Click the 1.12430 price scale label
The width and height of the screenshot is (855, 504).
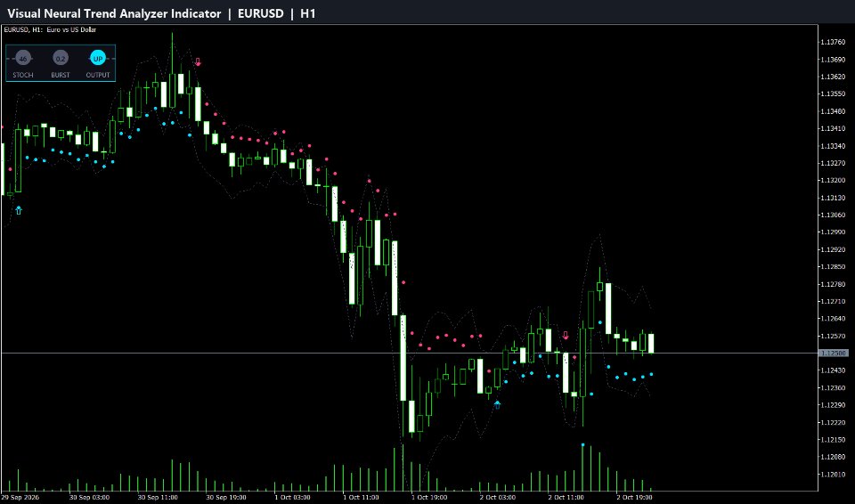834,371
